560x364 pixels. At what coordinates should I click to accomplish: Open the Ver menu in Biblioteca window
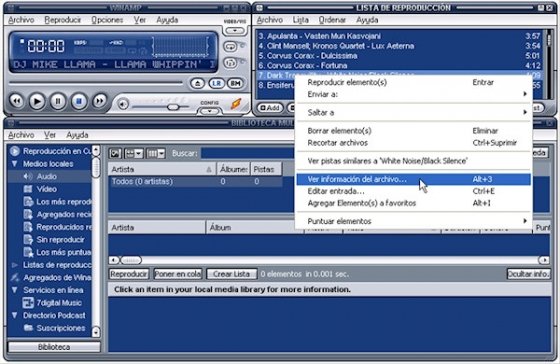50,135
